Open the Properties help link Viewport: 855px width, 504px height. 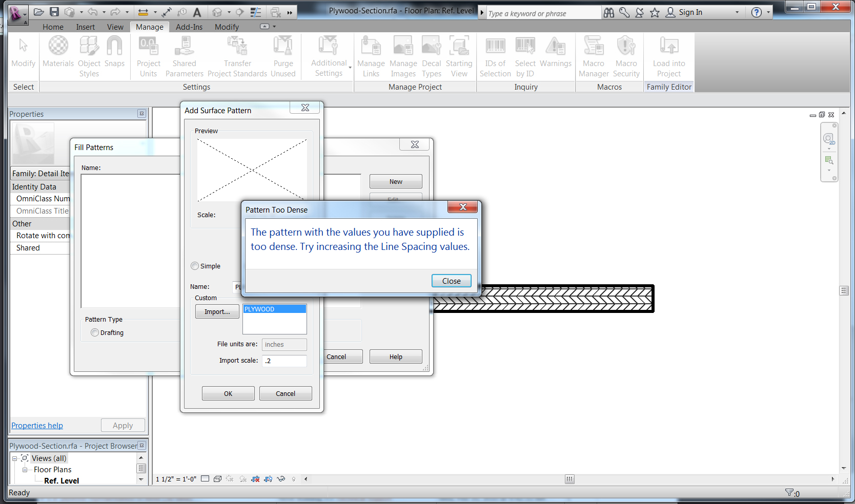(x=37, y=426)
